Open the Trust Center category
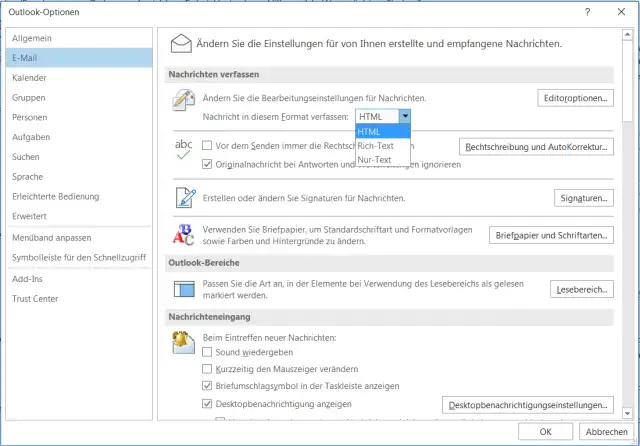Screen dimensions: 640x446 pyautogui.click(x=79, y=298)
